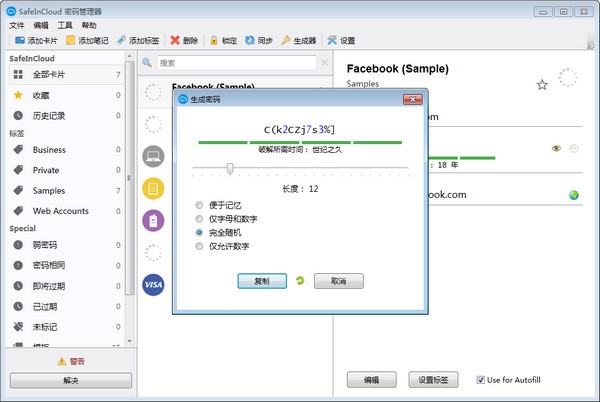This screenshot has height=402, width=600.
Task: Clear search with the X icon
Action: click(x=324, y=63)
